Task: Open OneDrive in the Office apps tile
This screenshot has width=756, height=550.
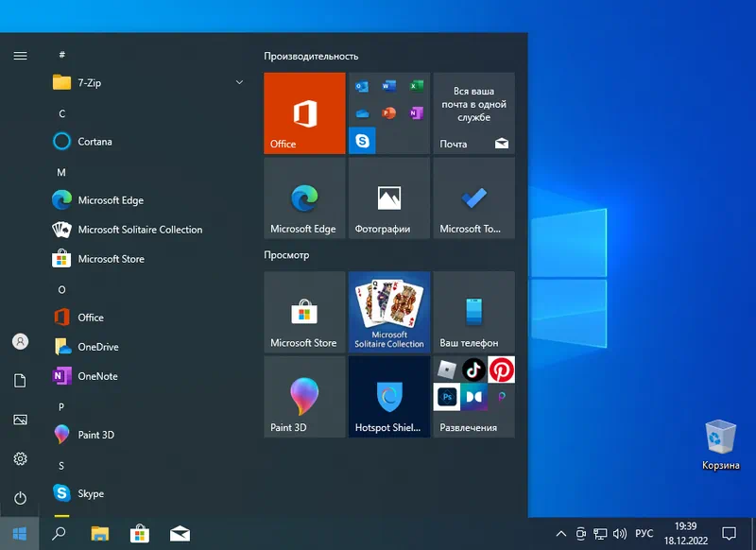Action: (362, 113)
